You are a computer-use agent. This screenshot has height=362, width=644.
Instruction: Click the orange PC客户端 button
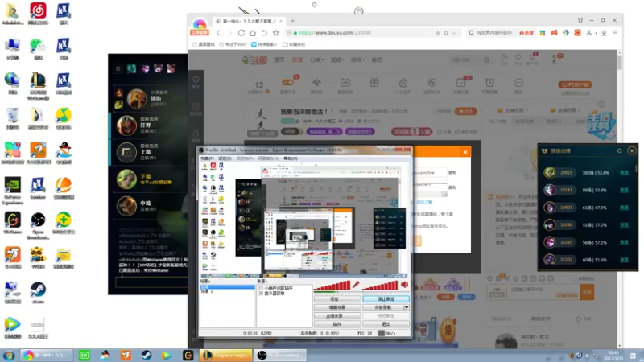tap(575, 85)
